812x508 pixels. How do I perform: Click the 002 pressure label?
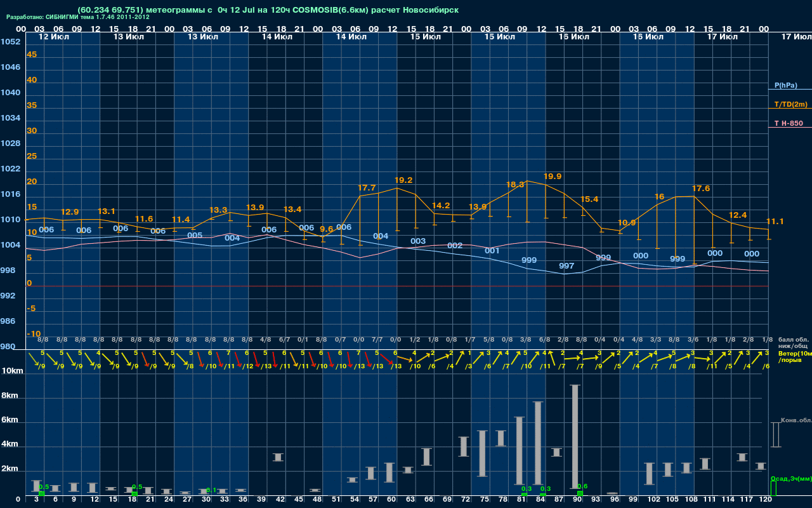[x=455, y=246]
